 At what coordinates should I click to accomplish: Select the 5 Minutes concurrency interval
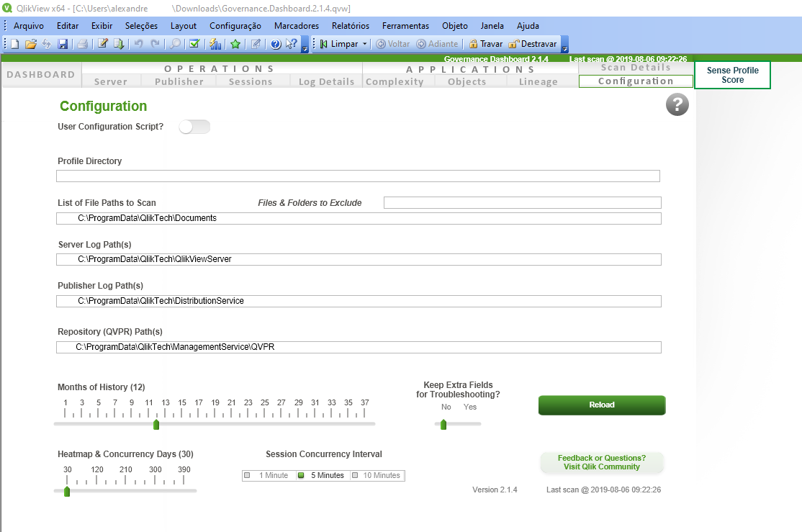click(x=321, y=475)
